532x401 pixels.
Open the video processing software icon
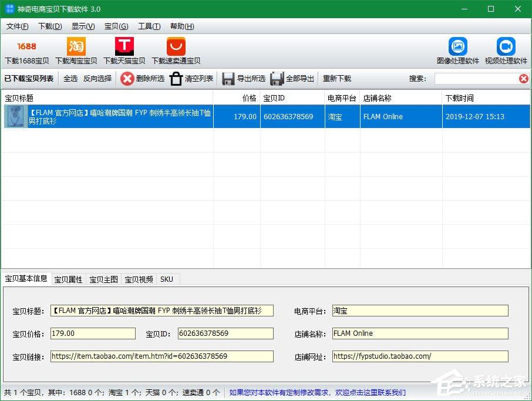click(x=506, y=46)
